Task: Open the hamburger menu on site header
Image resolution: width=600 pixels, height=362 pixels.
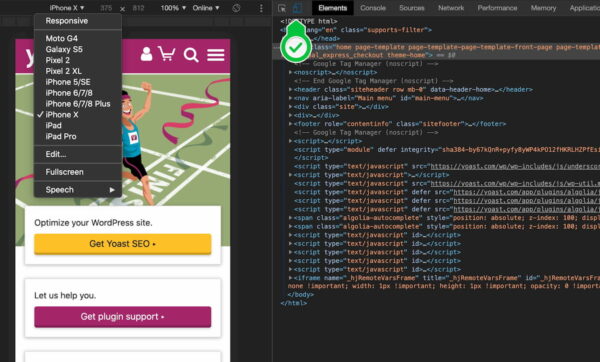Action: tap(216, 55)
